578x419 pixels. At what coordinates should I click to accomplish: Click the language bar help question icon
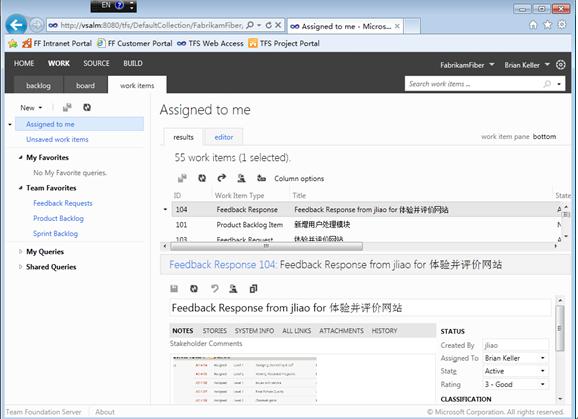point(119,5)
